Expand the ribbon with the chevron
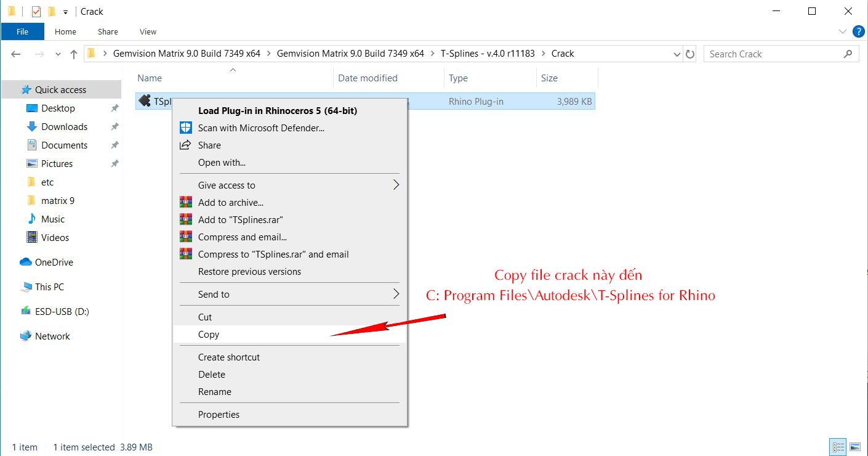The width and height of the screenshot is (868, 456). pyautogui.click(x=843, y=31)
